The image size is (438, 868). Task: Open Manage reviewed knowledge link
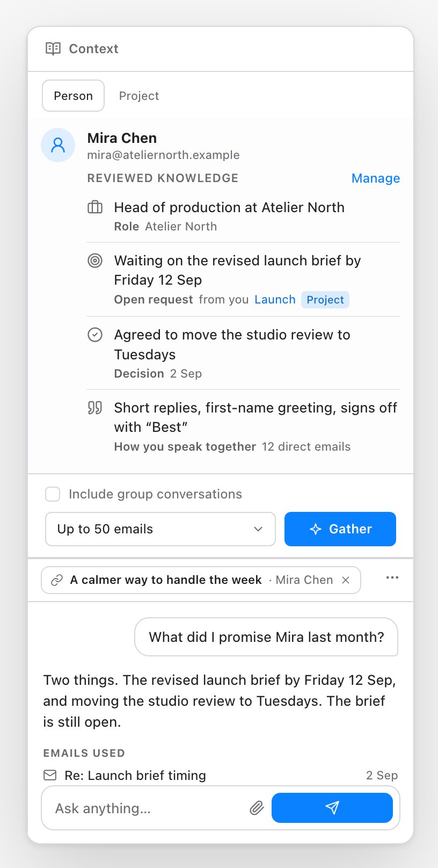pyautogui.click(x=376, y=178)
